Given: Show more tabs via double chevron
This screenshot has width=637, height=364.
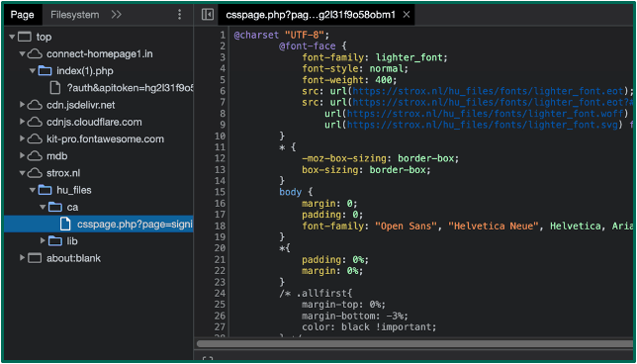Looking at the screenshot, I should pyautogui.click(x=116, y=15).
